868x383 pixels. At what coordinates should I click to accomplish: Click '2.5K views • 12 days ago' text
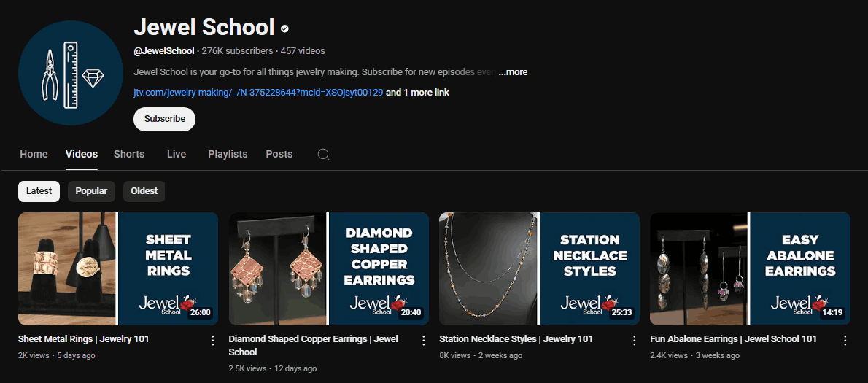point(272,368)
